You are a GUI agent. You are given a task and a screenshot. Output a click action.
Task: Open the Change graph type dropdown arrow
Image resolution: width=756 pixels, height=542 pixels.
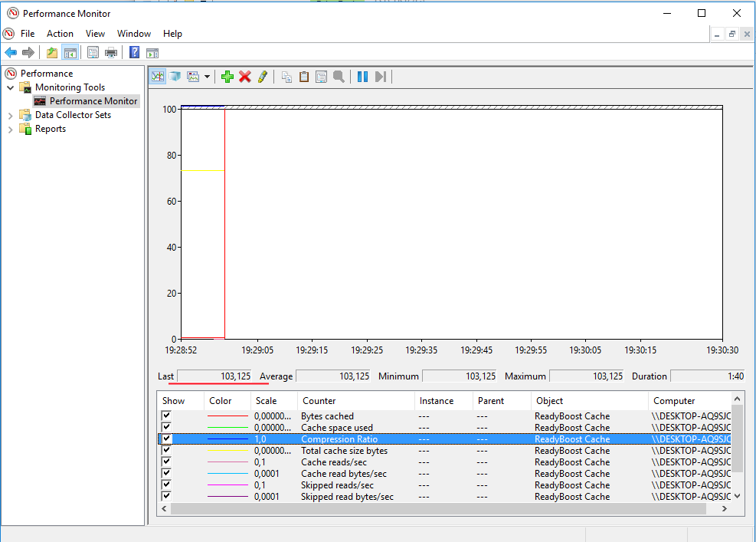[x=207, y=77]
